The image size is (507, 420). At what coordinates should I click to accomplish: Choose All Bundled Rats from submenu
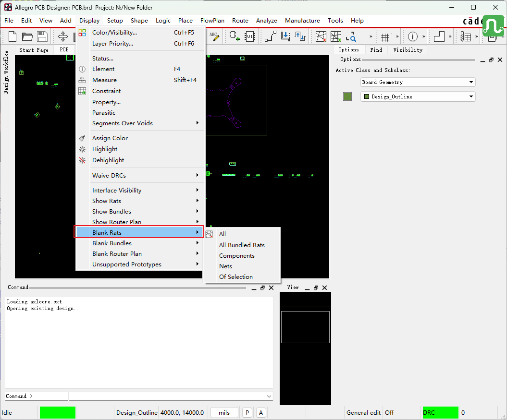point(242,245)
